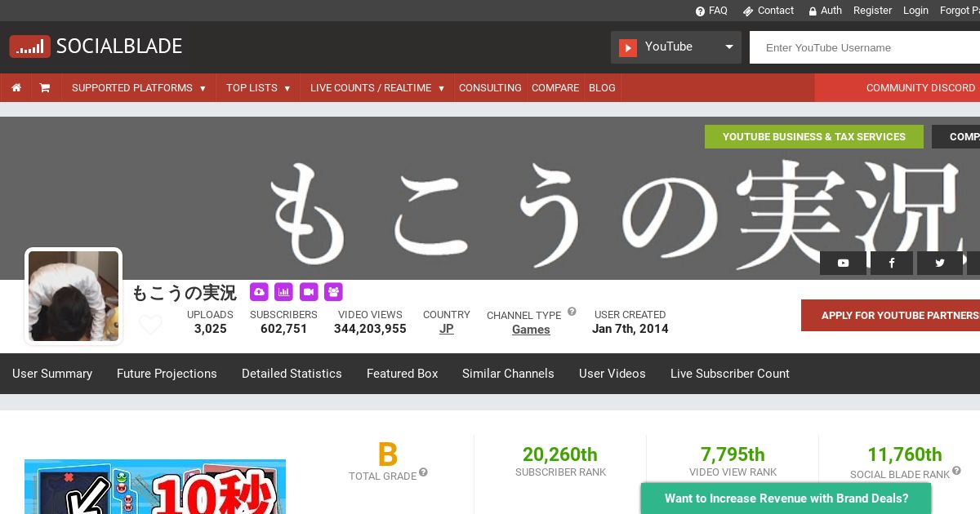Image resolution: width=980 pixels, height=514 pixels.
Task: Switch to Detailed Statistics tab
Action: [x=292, y=374]
